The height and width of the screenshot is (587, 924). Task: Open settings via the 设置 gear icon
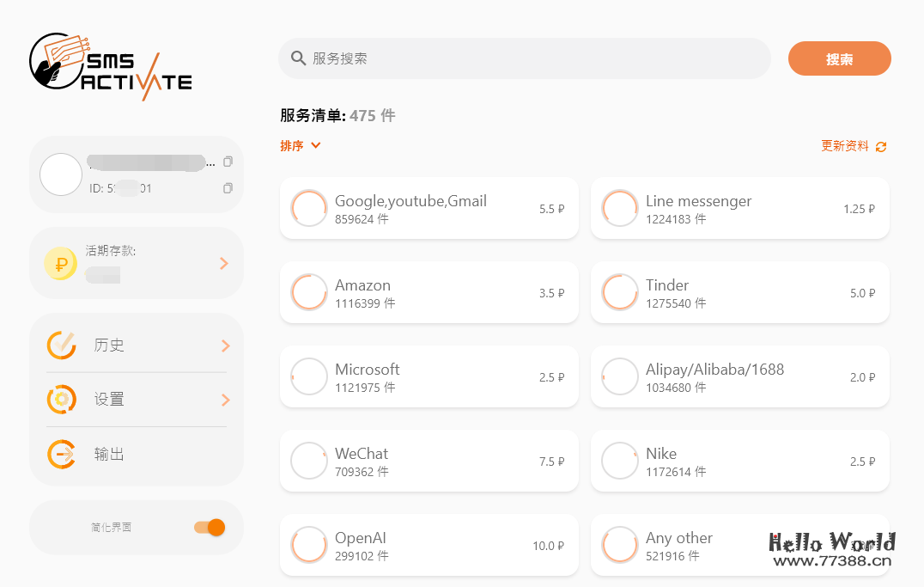click(x=61, y=399)
